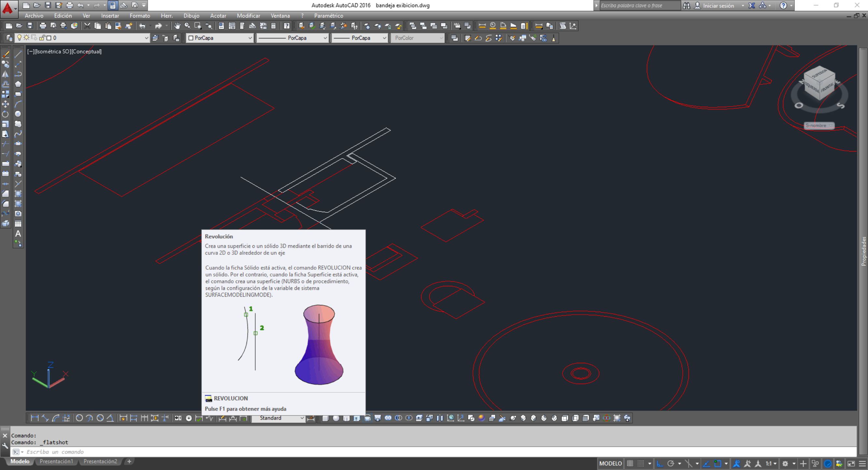Click the Plot printer icon

[x=43, y=26]
